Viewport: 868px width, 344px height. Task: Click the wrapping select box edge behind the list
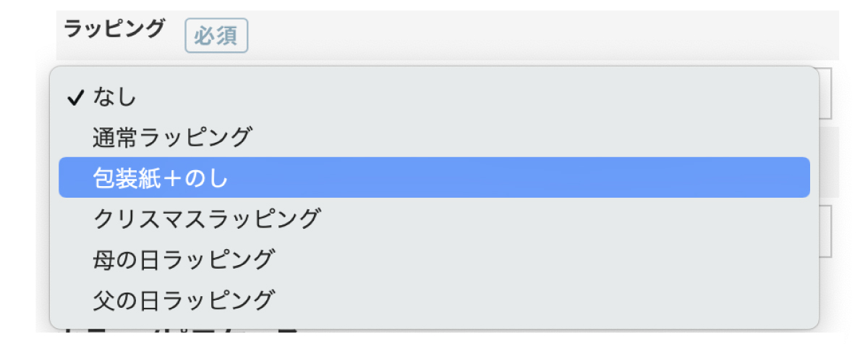[825, 94]
